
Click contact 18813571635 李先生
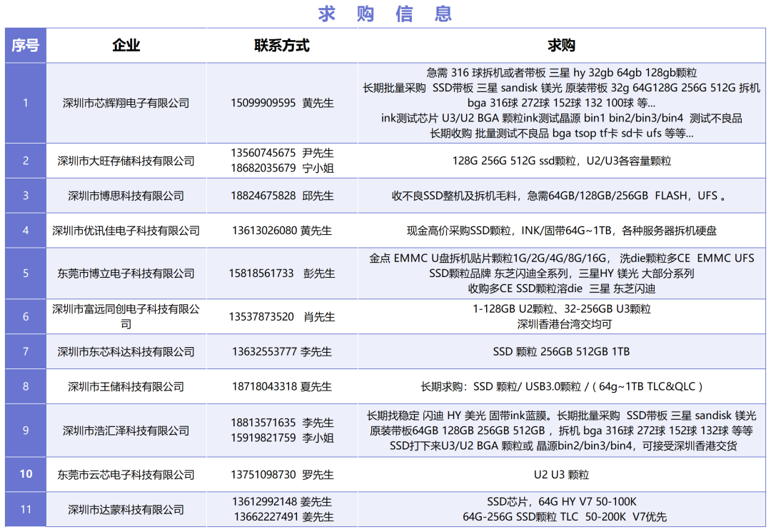(x=282, y=423)
